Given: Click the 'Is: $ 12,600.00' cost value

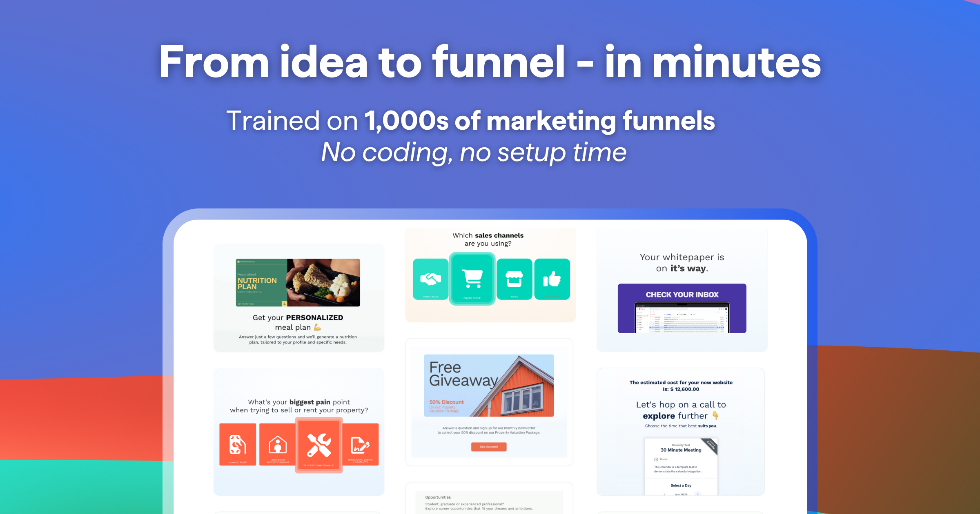Looking at the screenshot, I should pyautogui.click(x=681, y=389).
